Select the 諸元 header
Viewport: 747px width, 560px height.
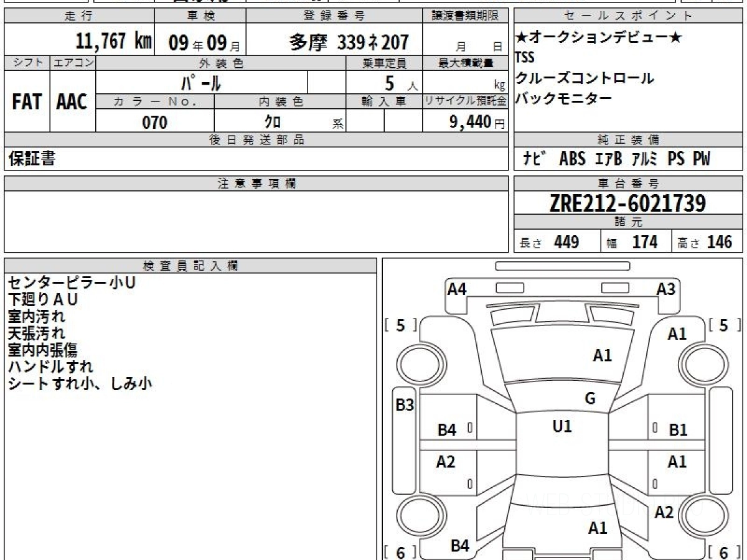627,222
